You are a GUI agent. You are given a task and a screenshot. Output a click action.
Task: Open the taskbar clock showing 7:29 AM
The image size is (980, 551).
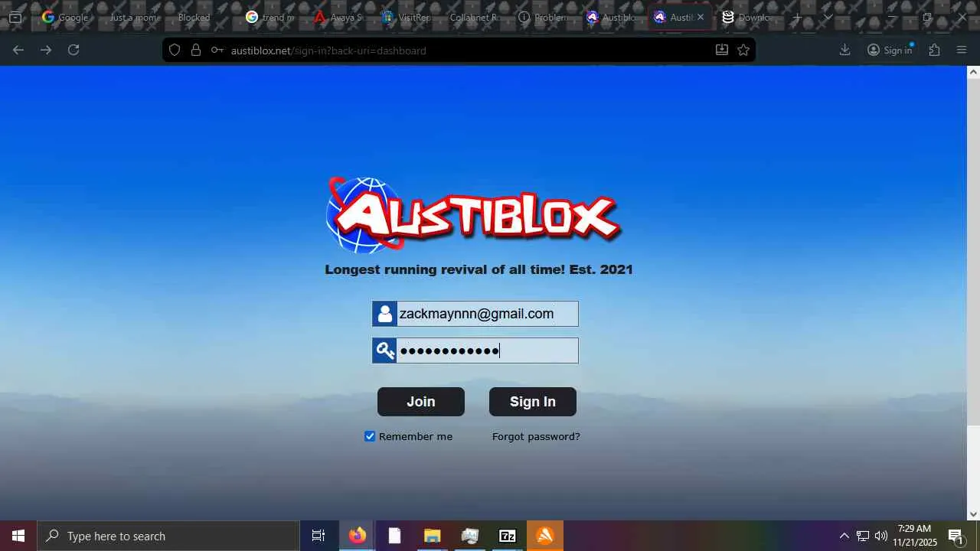tap(915, 536)
